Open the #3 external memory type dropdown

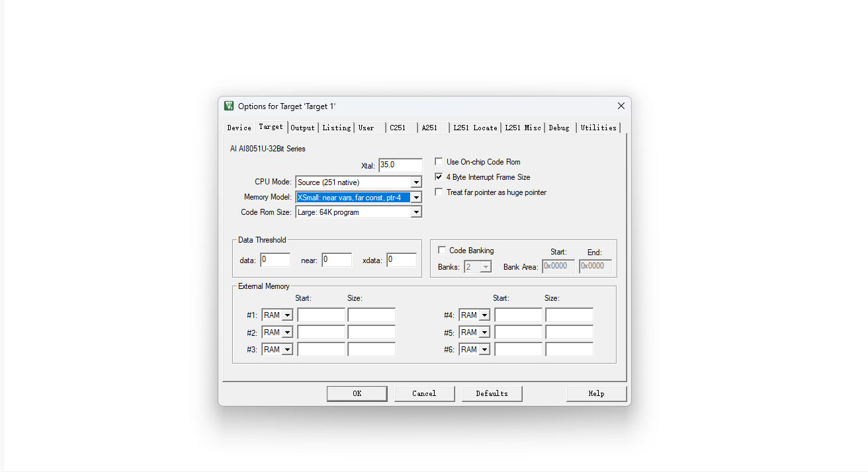click(x=287, y=350)
